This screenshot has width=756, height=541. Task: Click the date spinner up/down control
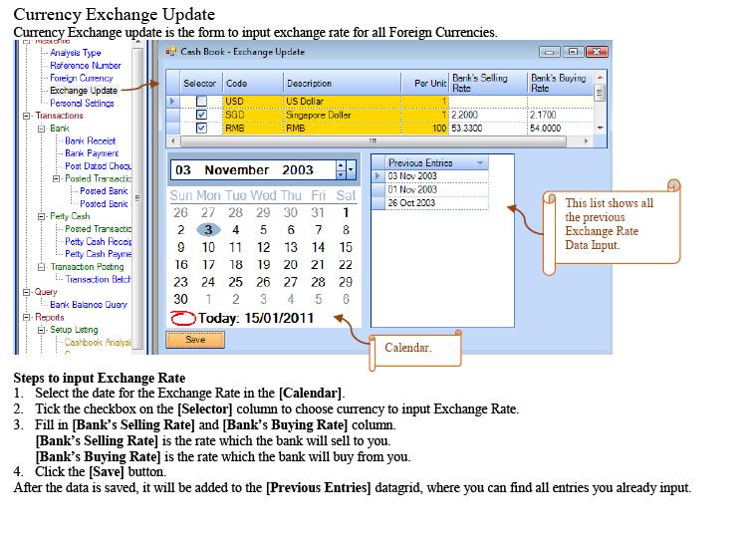[x=341, y=170]
